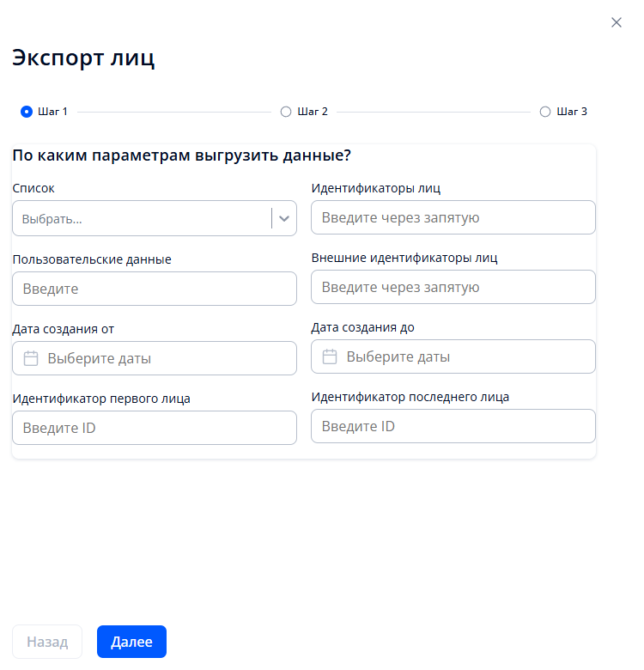This screenshot has height=670, width=644.
Task: Focus the Внешние идентификаторы лиц input
Action: click(453, 287)
